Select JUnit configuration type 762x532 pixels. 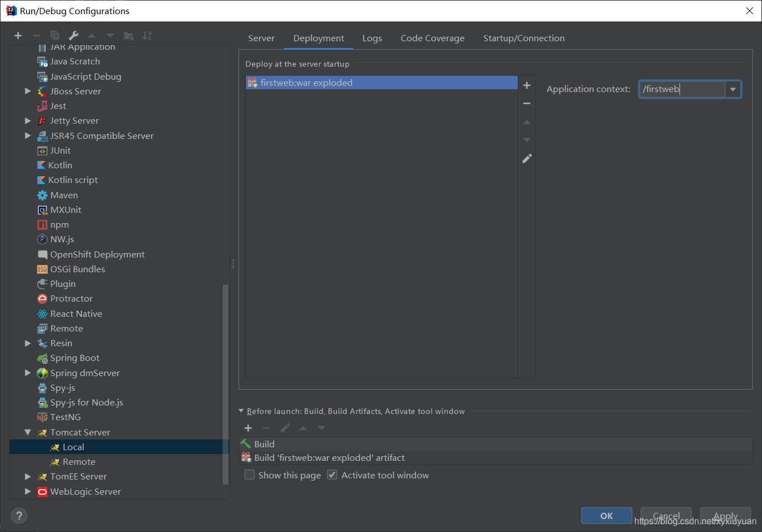pyautogui.click(x=54, y=150)
